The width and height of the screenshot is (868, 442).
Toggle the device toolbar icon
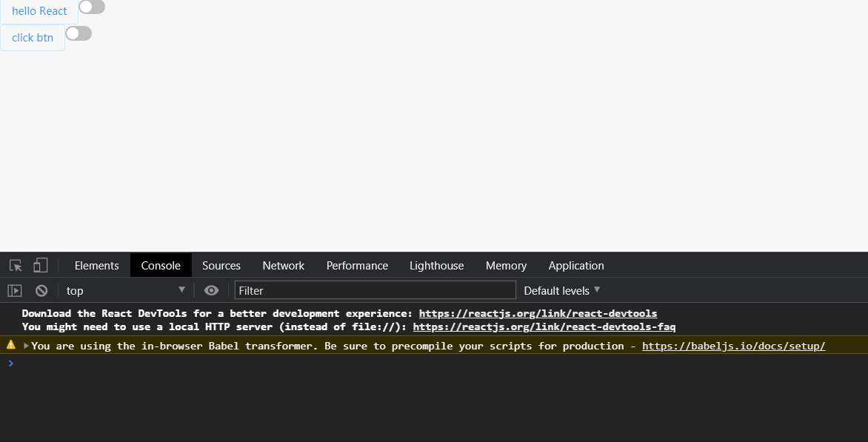[x=41, y=266]
